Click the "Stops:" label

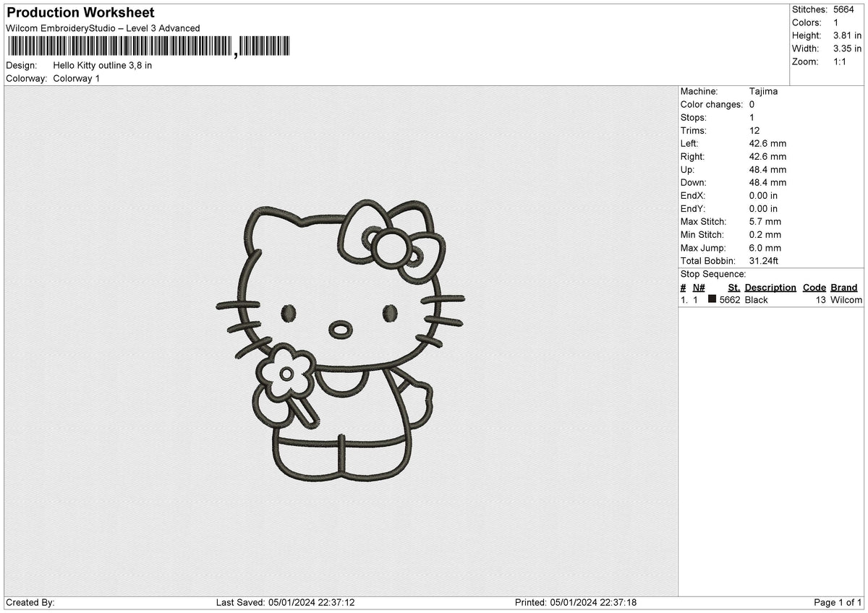click(694, 117)
